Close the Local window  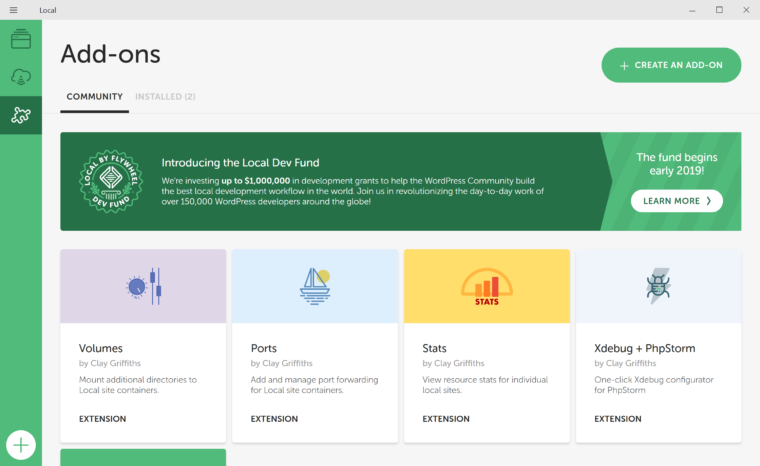pyautogui.click(x=746, y=10)
